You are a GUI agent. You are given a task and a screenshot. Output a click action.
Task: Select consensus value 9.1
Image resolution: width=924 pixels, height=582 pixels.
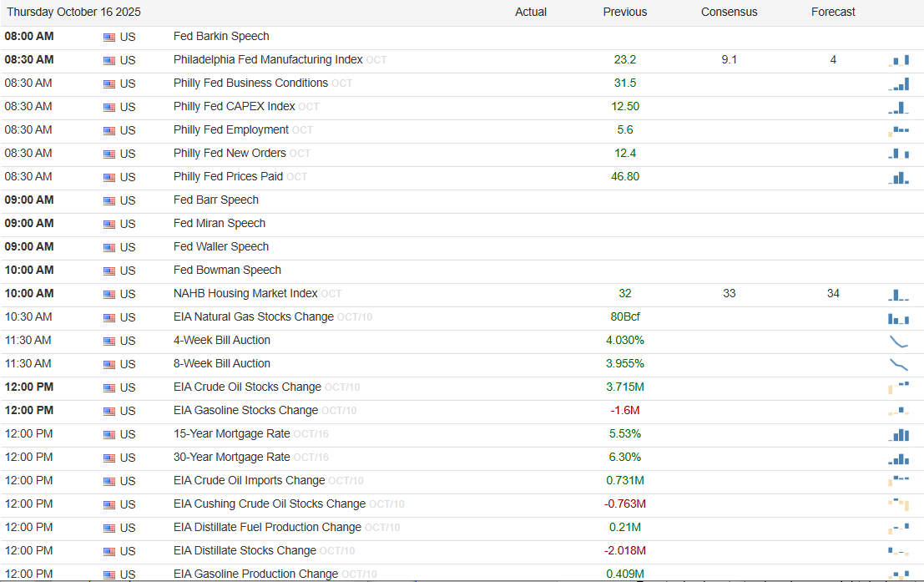pos(729,59)
